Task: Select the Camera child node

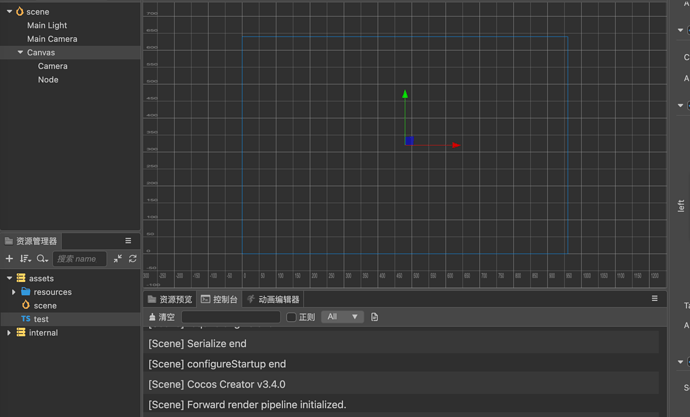Action: tap(52, 66)
